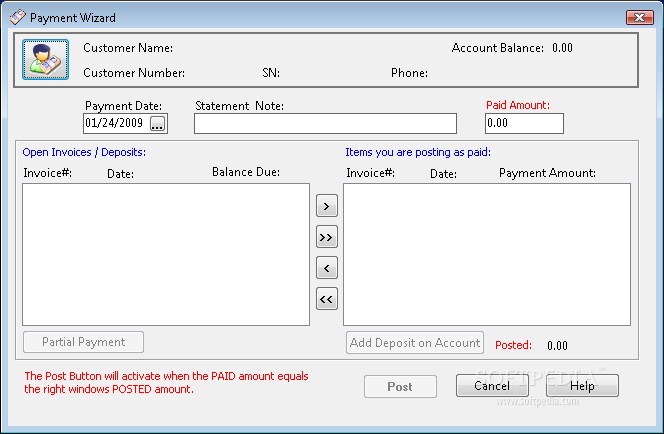
Task: Move selected invoice to paid with > button
Action: (326, 206)
